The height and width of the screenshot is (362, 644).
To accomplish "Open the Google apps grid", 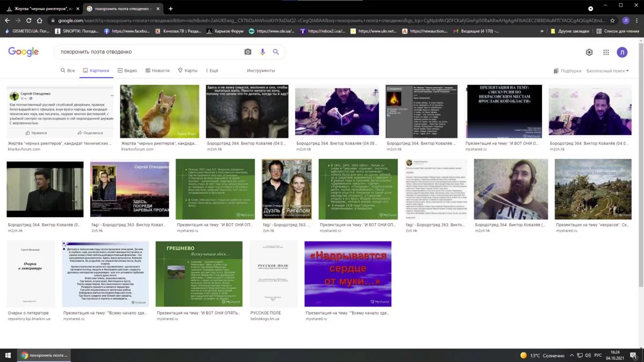I will [x=606, y=52].
